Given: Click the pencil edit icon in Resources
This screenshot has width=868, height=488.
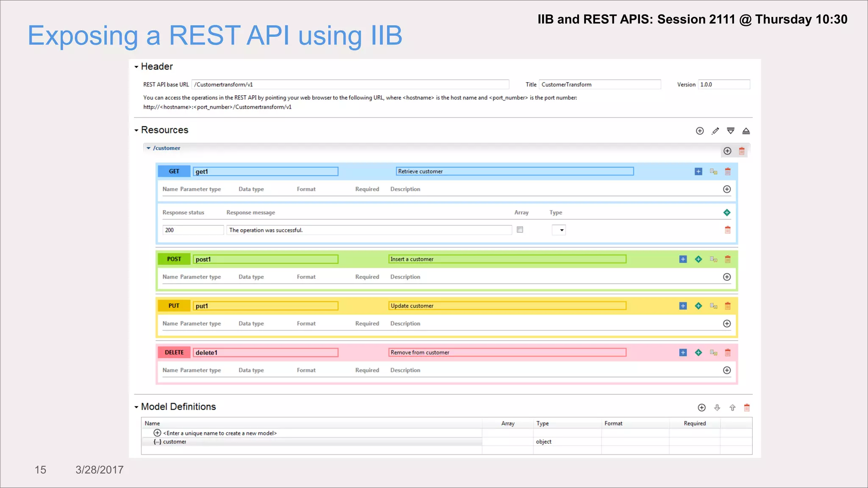Looking at the screenshot, I should [x=715, y=131].
